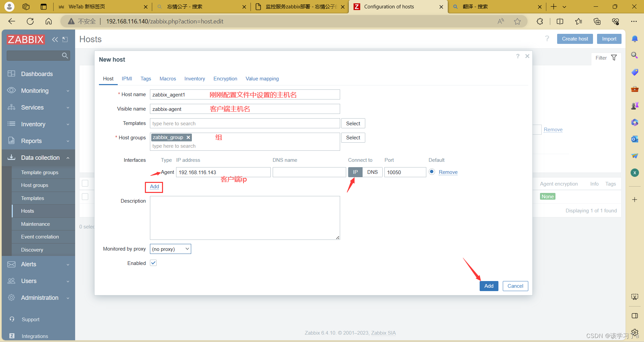Toggle sidebar auto-hide icon next to logo
Viewport: 644px width, 342px height.
pyautogui.click(x=65, y=40)
